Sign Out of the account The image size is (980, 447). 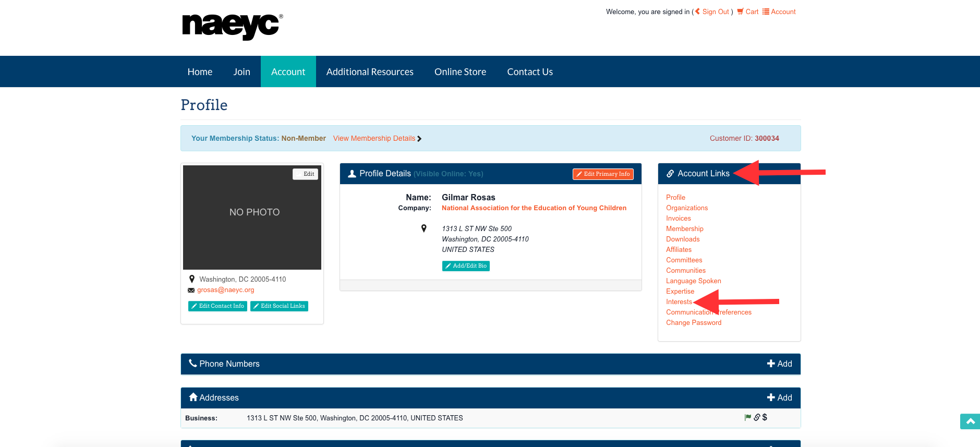712,11
